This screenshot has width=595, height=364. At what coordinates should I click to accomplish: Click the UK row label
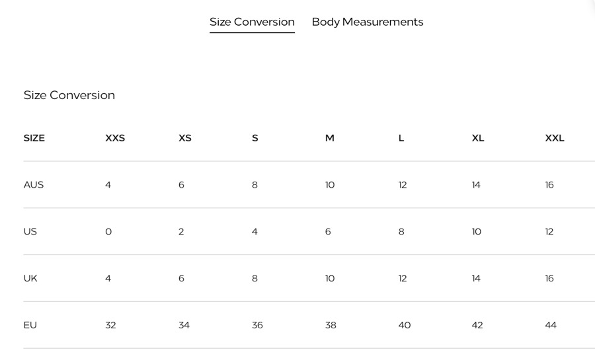[30, 278]
